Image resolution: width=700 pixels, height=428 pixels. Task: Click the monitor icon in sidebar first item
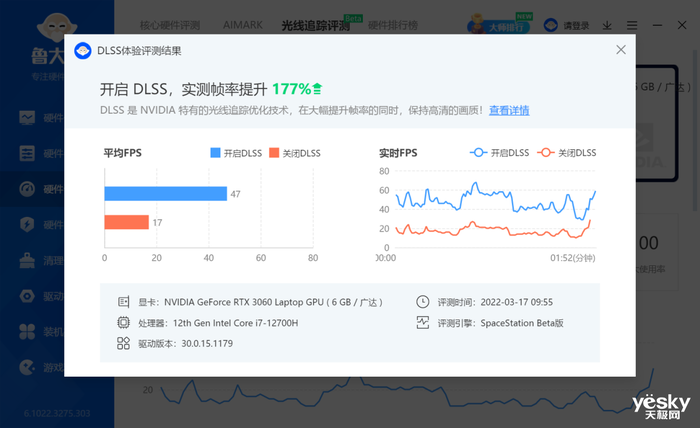(x=27, y=118)
